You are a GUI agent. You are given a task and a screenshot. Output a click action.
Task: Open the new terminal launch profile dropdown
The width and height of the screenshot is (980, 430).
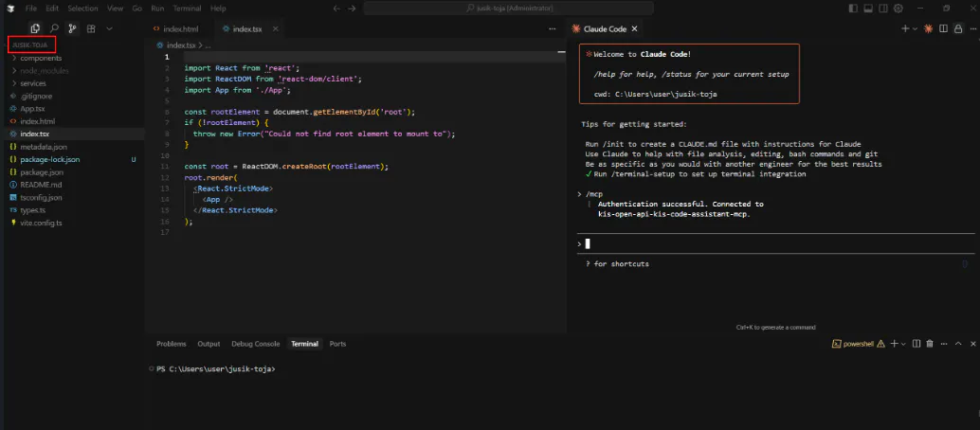[903, 344]
